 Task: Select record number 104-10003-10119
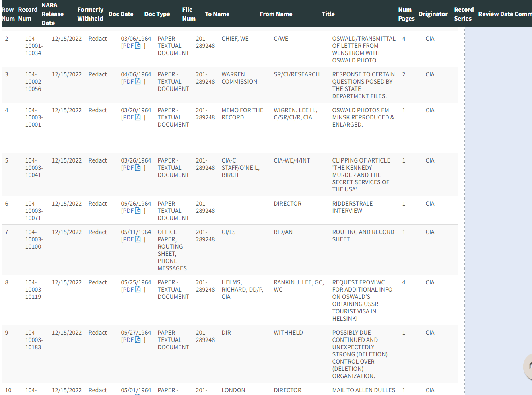34,290
